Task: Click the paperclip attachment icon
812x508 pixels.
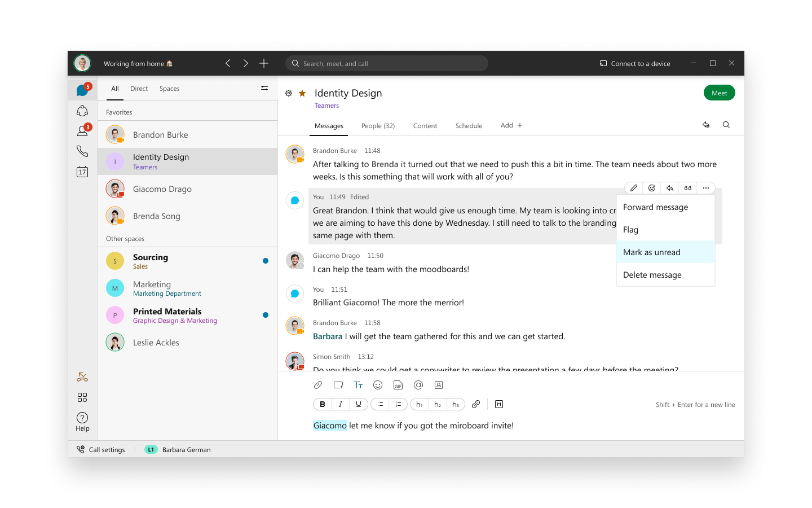Action: pyautogui.click(x=318, y=385)
